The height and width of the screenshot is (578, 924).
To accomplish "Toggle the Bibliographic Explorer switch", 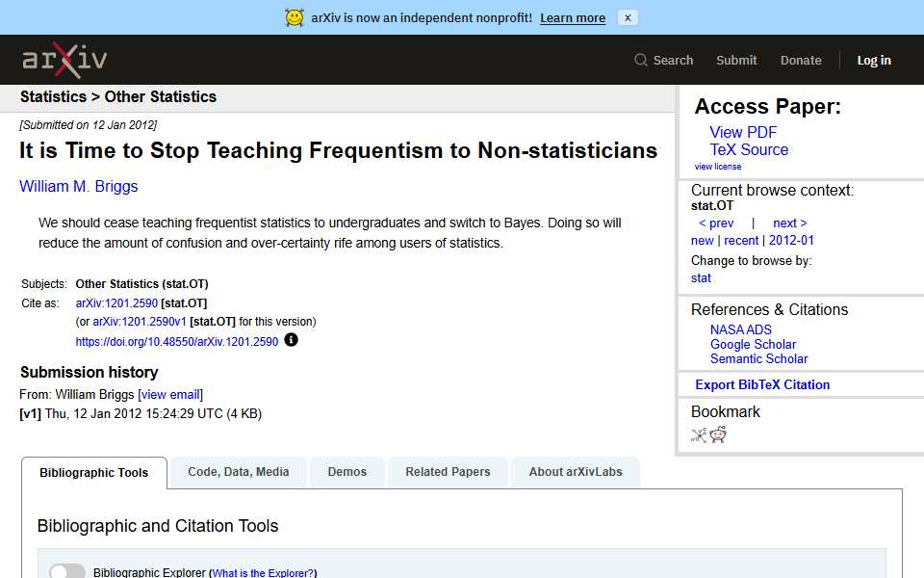I will [67, 571].
